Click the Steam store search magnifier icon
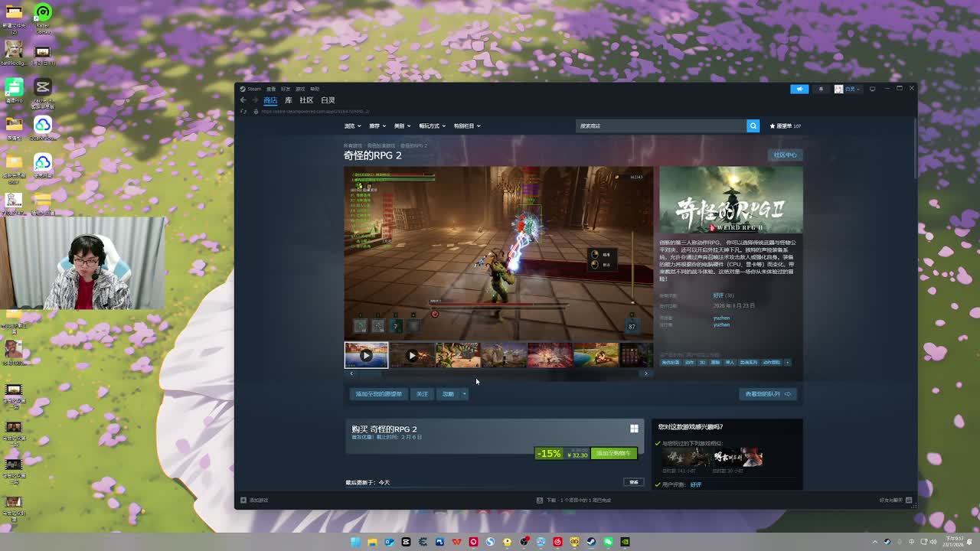Image resolution: width=980 pixels, height=551 pixels. click(x=753, y=126)
